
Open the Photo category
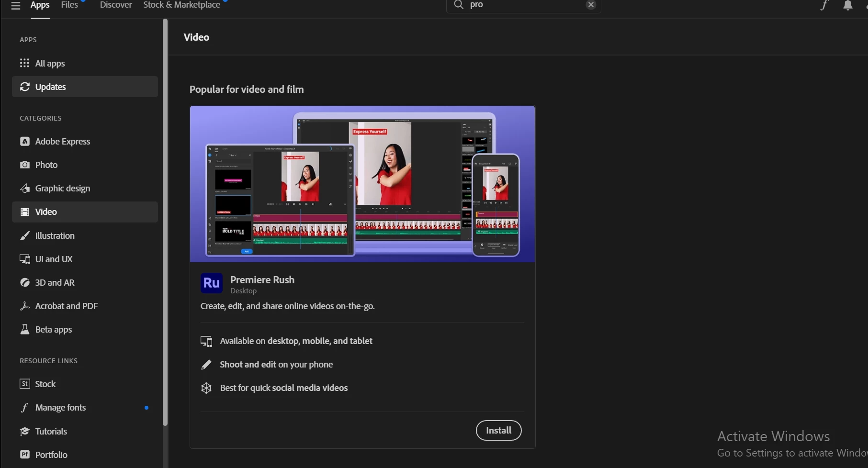tap(85, 165)
